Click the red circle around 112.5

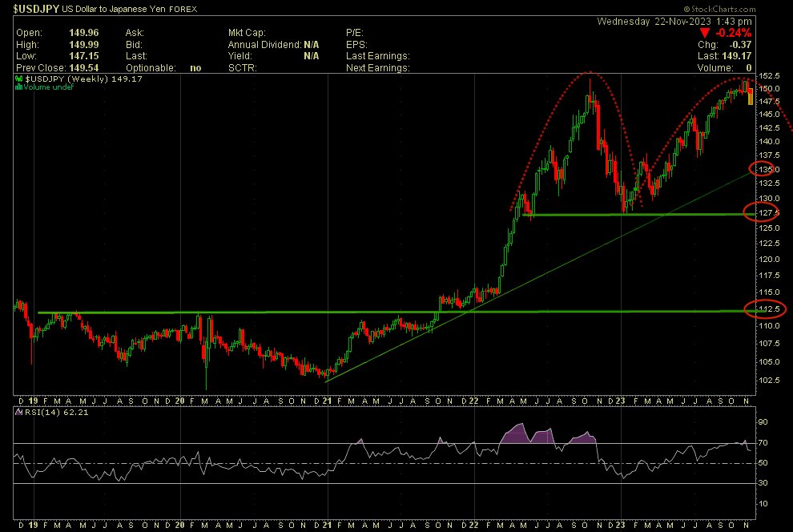[x=765, y=309]
